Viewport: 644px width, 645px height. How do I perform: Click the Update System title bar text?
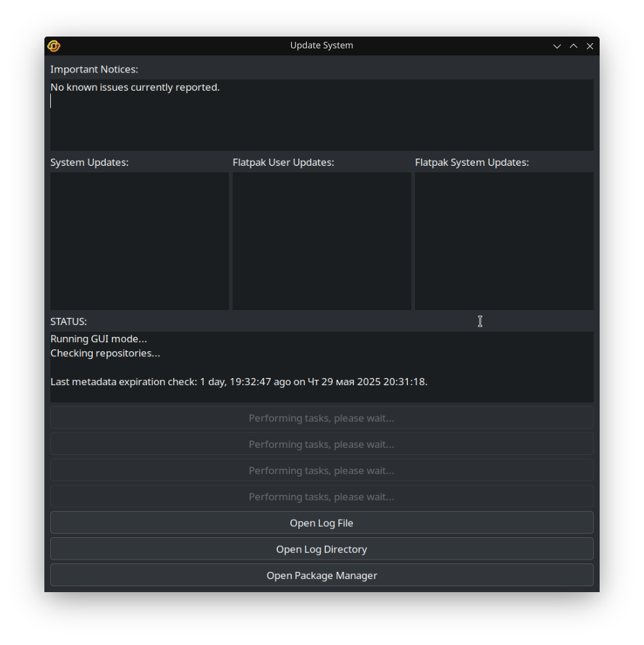(x=322, y=45)
